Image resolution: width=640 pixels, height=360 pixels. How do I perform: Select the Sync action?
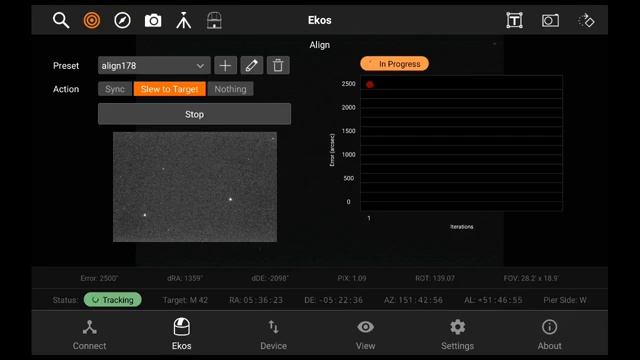[x=115, y=89]
